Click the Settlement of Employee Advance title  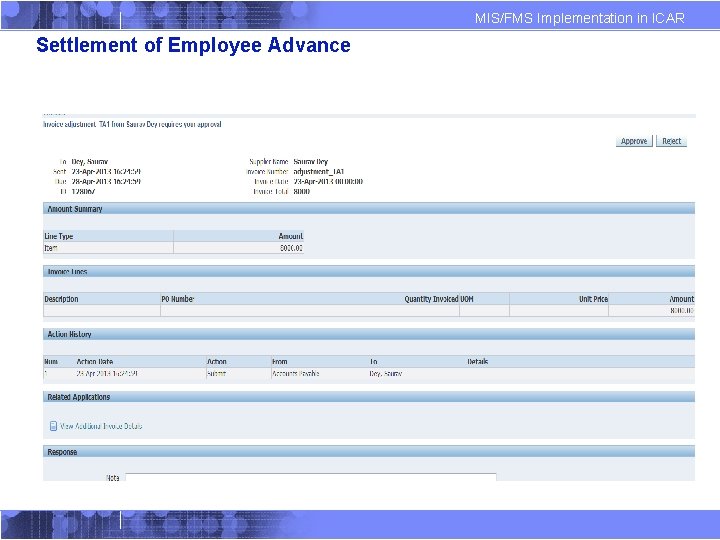click(193, 45)
